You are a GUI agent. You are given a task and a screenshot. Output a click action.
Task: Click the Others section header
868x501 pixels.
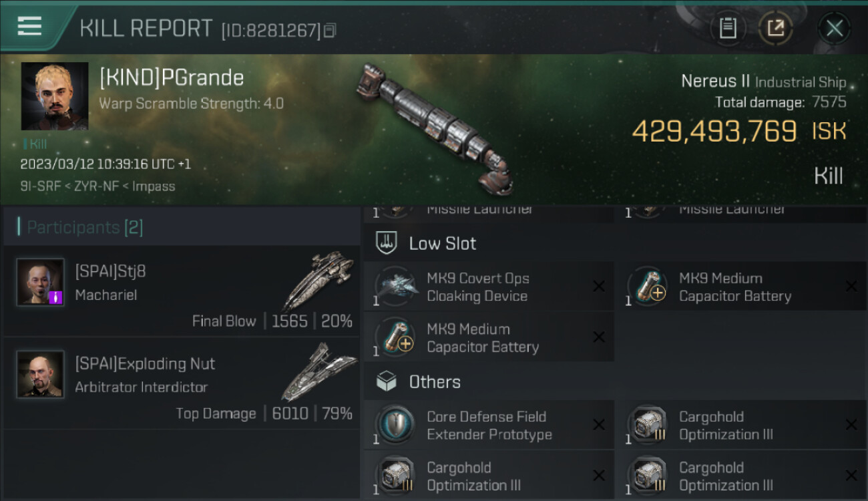tap(434, 382)
